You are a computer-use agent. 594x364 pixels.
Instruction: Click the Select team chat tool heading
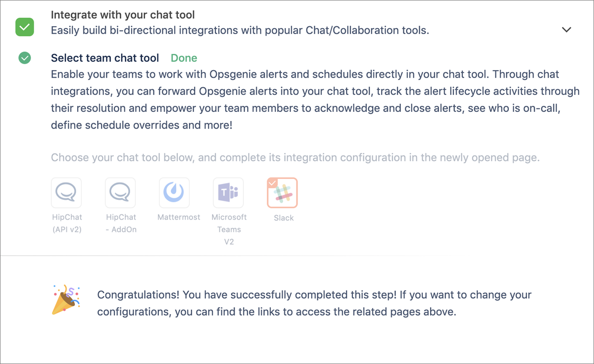tap(105, 58)
